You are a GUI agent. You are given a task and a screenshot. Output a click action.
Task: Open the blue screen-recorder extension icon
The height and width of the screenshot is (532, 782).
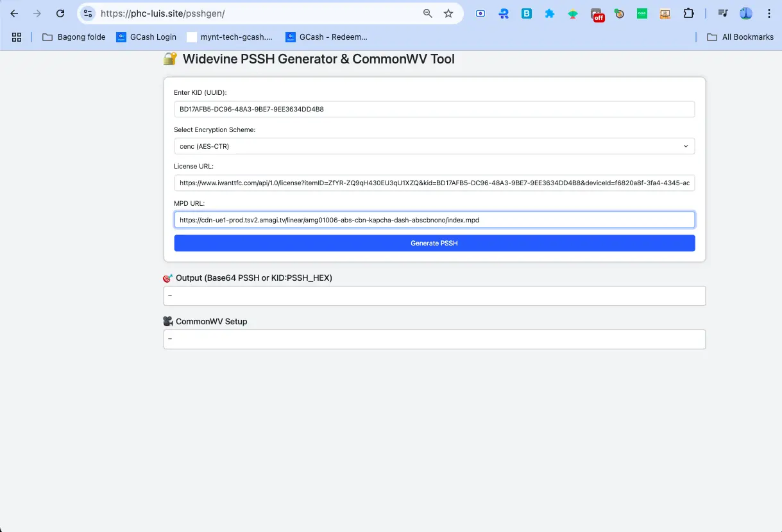tap(480, 13)
